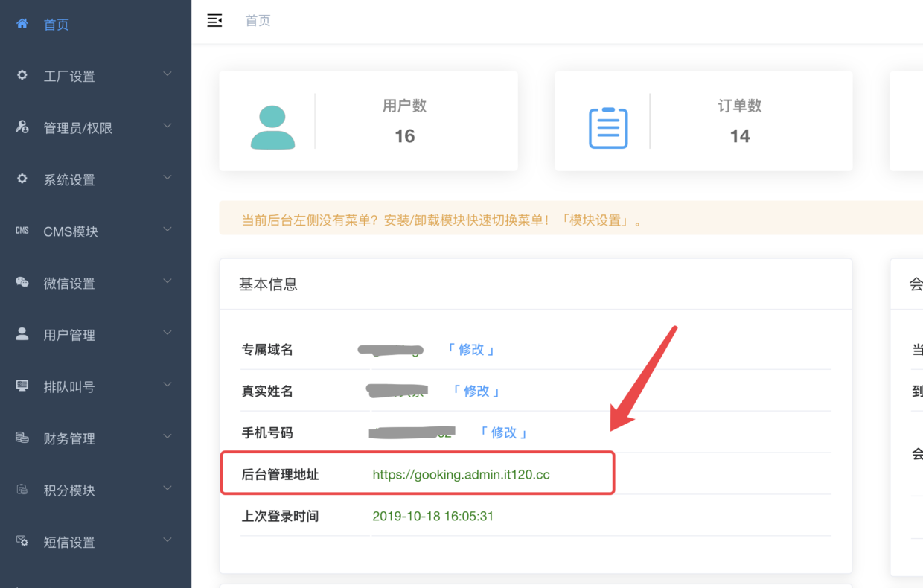Click the 排队叫号 monitor icon
Viewport: 923px width, 588px height.
pos(22,386)
